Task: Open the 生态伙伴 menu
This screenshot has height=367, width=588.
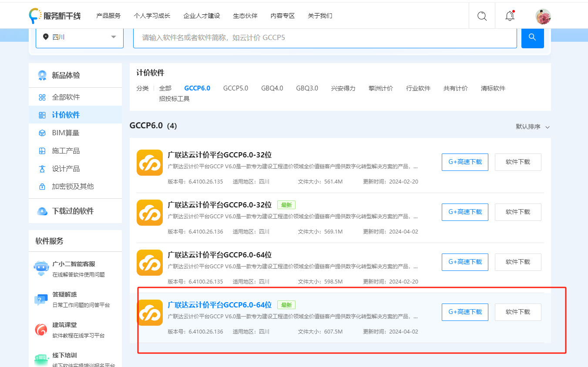Action: point(245,16)
